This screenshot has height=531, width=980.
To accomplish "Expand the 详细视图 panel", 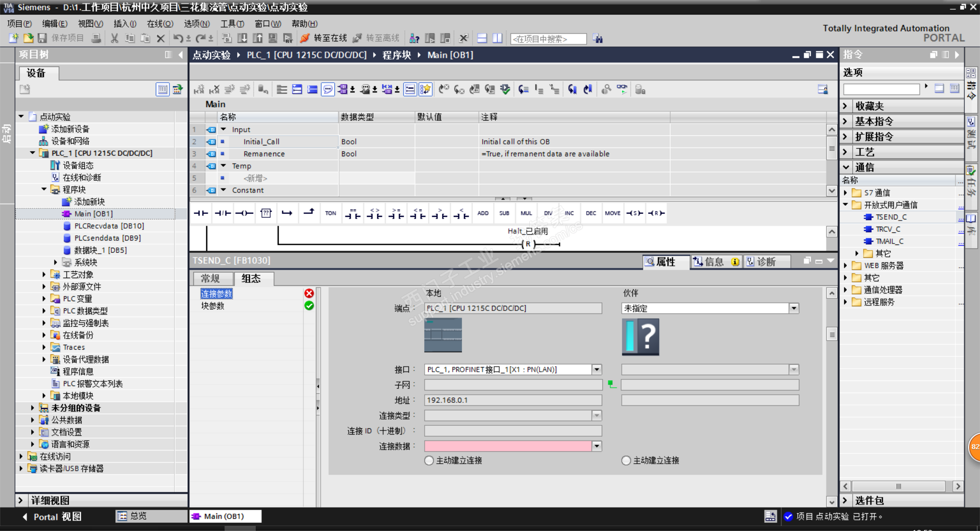I will pyautogui.click(x=20, y=500).
